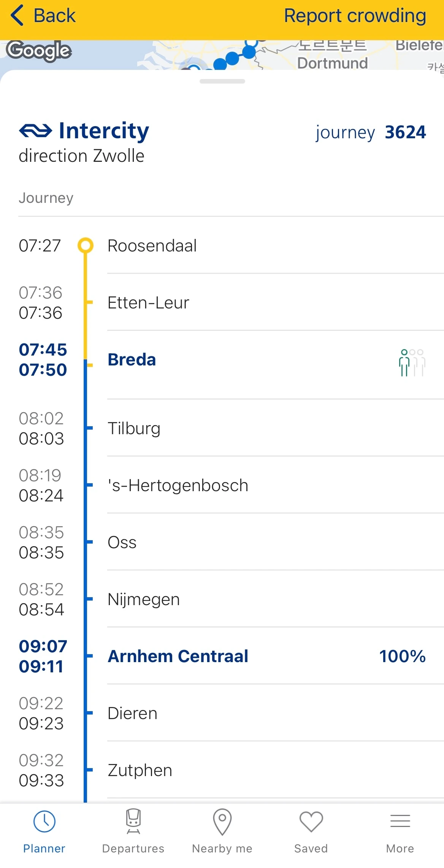Select the Roosendaal origin stop marker
The image size is (444, 868).
click(85, 245)
